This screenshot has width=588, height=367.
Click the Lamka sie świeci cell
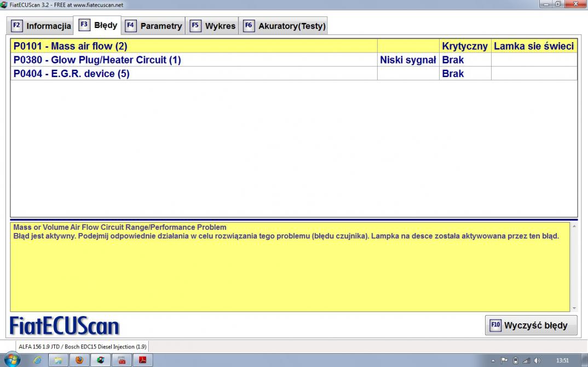point(534,46)
